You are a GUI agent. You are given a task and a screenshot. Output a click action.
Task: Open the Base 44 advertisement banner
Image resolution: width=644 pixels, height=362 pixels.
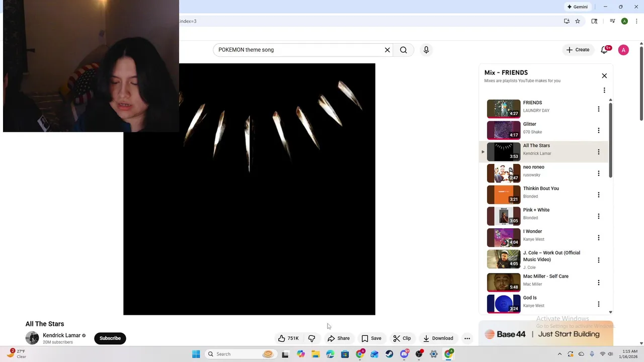546,334
